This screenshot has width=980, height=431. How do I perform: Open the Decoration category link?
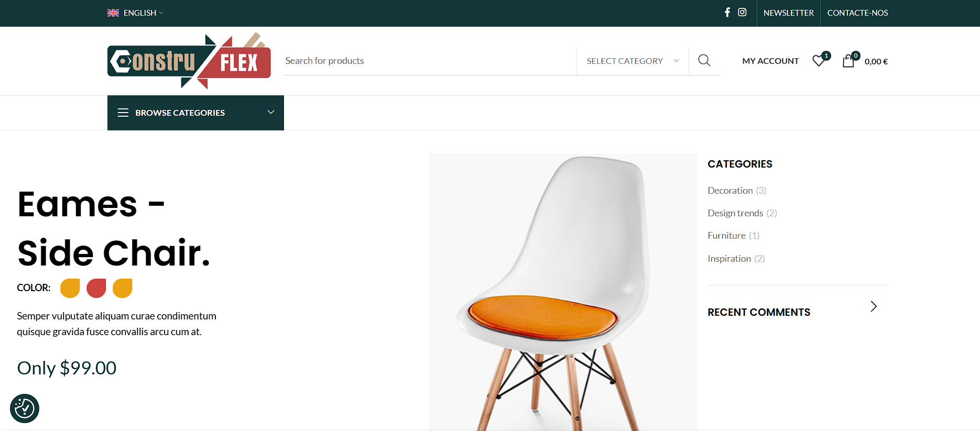[730, 191]
